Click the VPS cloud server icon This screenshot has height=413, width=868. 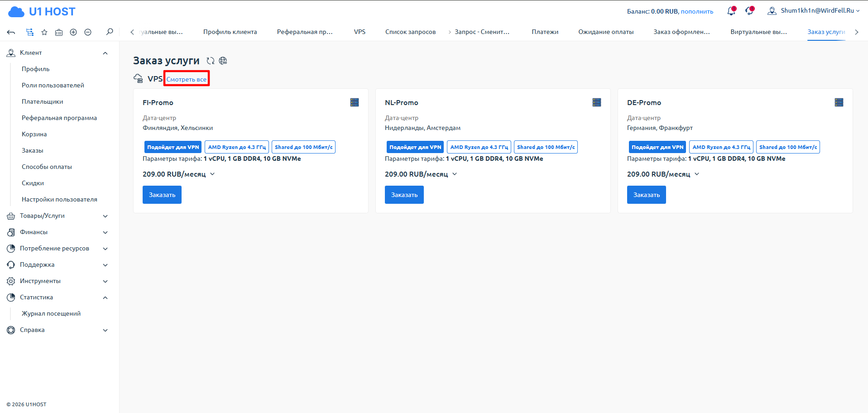tap(138, 78)
